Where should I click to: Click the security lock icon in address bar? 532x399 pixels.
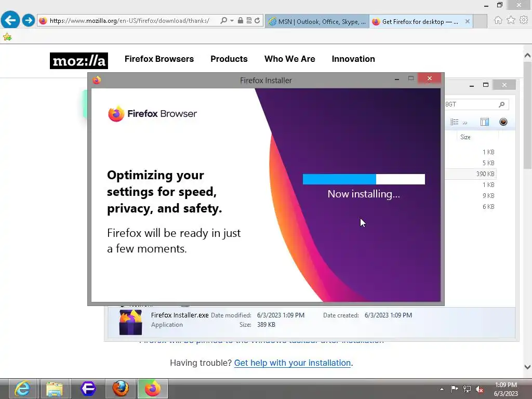(x=240, y=20)
